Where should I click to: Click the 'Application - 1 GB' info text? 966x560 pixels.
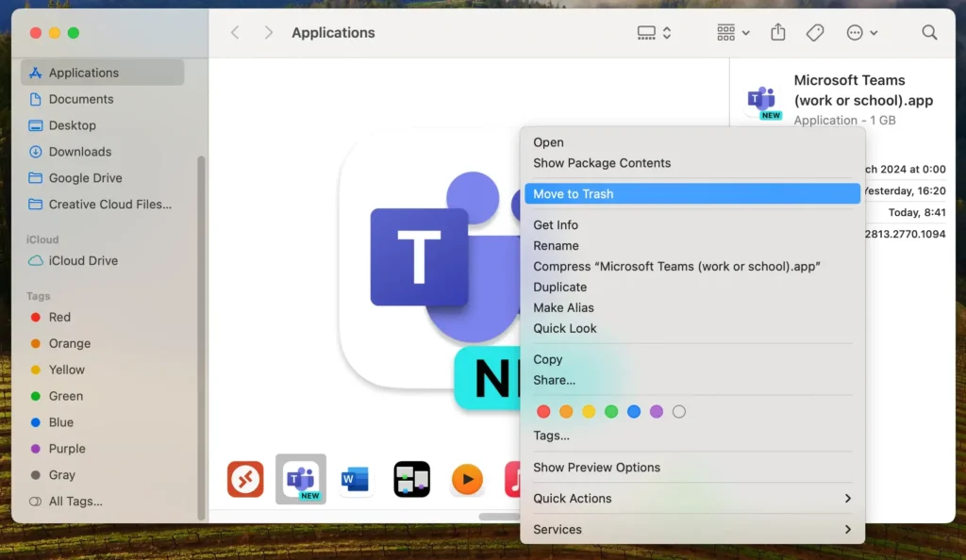[844, 120]
